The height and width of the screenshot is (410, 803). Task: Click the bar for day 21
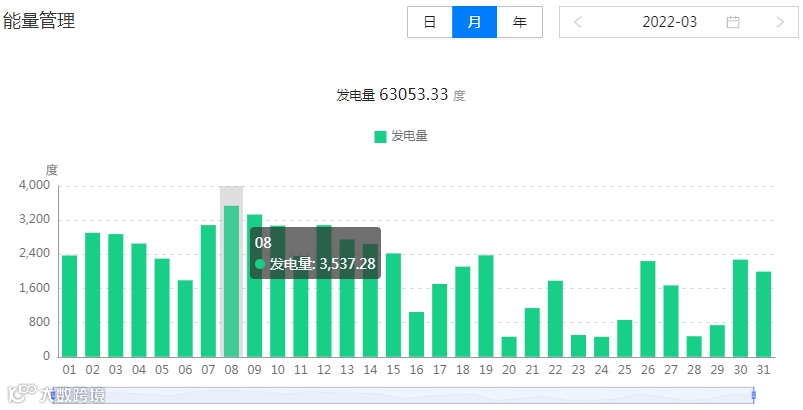[x=532, y=332]
